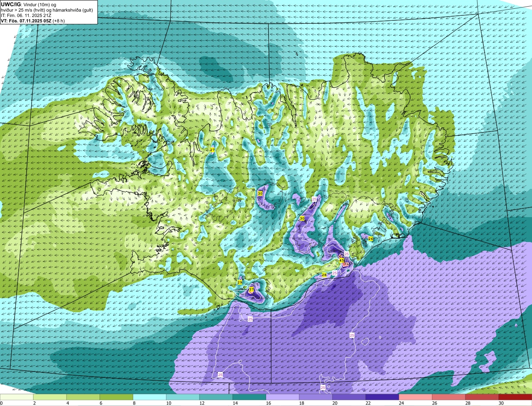Click the legend scale value 18
This screenshot has width=532, height=406.
coord(301,403)
